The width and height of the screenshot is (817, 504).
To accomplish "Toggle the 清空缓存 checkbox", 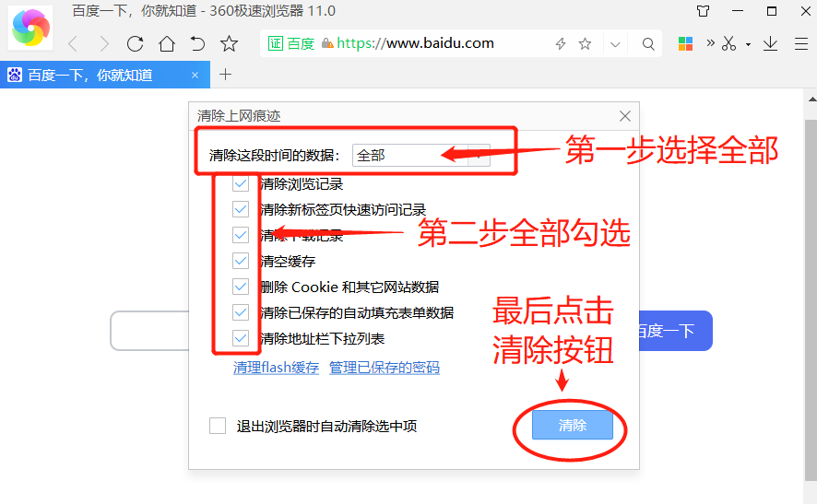I will pos(241,261).
